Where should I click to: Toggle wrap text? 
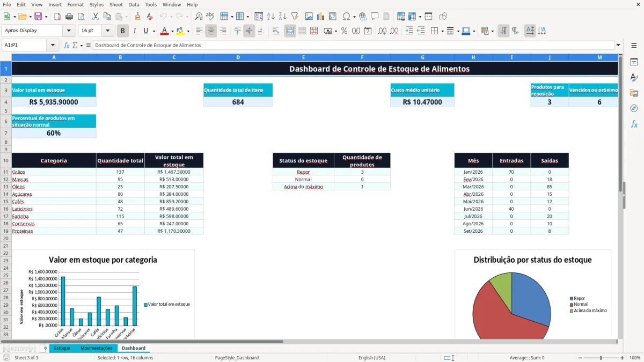[x=276, y=31]
